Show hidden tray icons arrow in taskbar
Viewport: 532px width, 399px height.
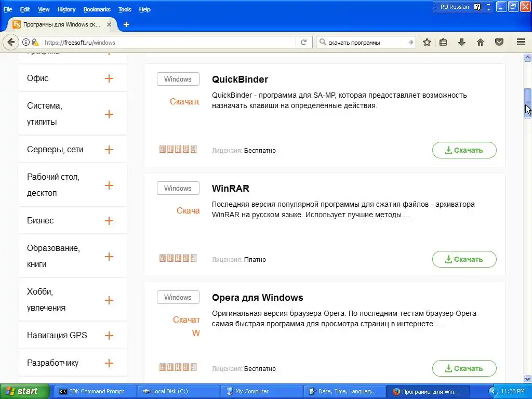click(493, 392)
